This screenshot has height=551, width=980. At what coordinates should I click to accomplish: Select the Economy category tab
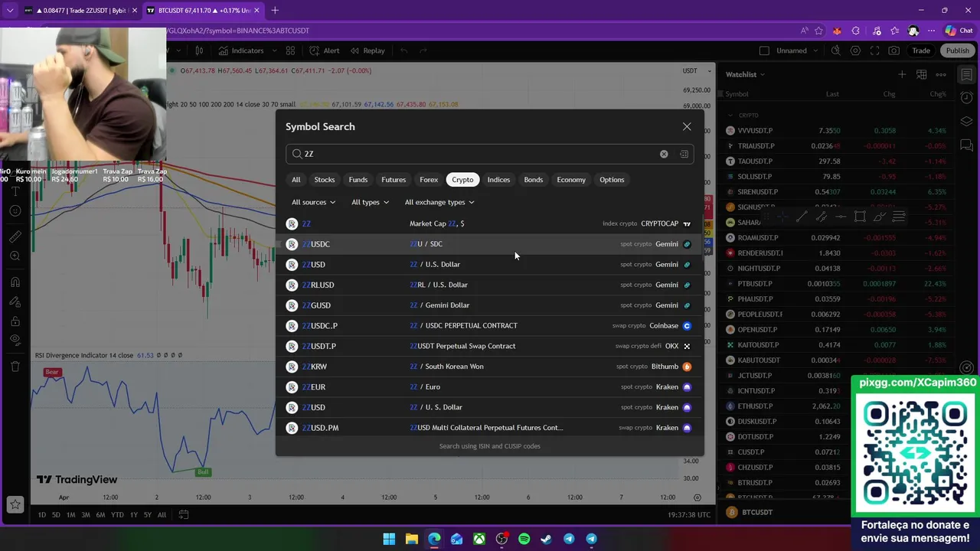coord(571,180)
